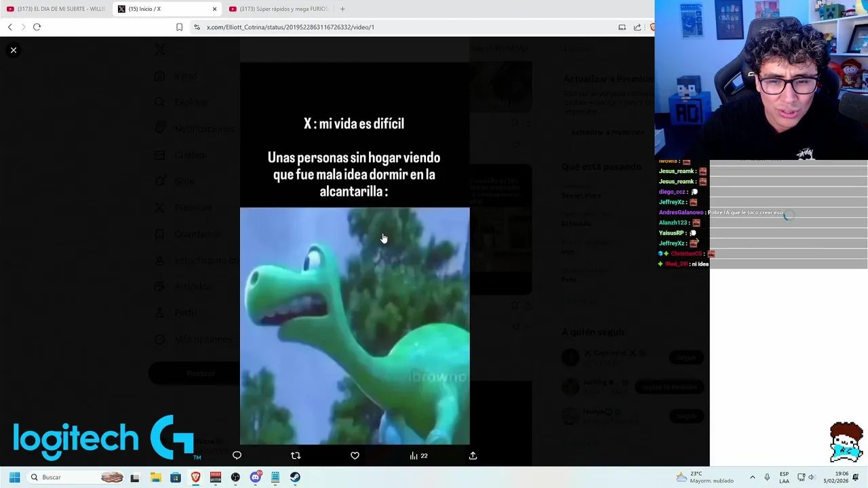The image size is (868, 488).
Task: Like the post with the heart icon
Action: [355, 455]
